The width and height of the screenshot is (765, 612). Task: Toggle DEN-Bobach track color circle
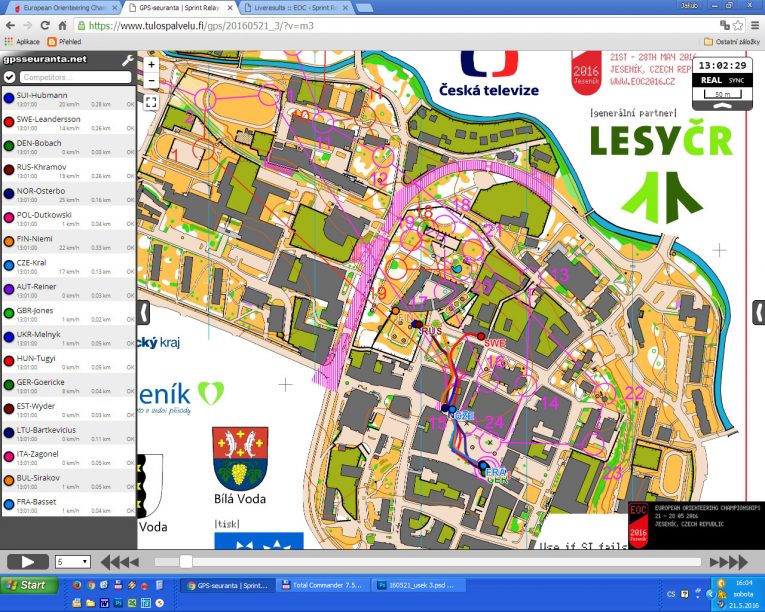9,145
